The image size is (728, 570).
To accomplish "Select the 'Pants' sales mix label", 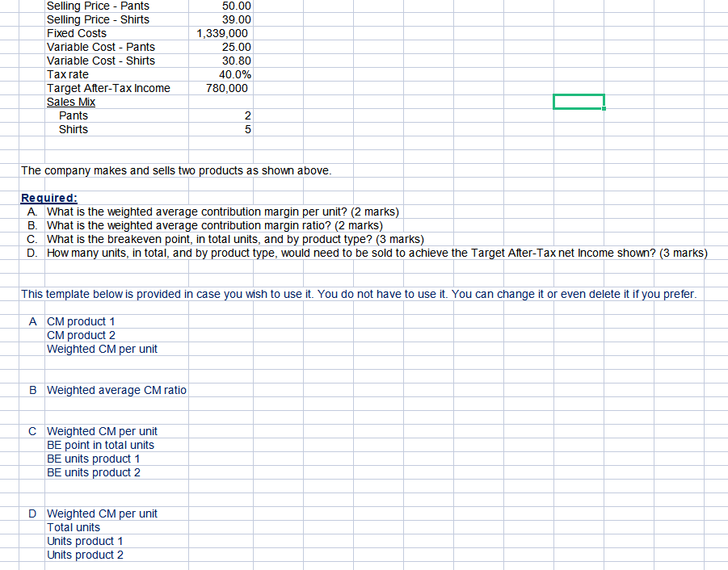I will click(x=74, y=115).
